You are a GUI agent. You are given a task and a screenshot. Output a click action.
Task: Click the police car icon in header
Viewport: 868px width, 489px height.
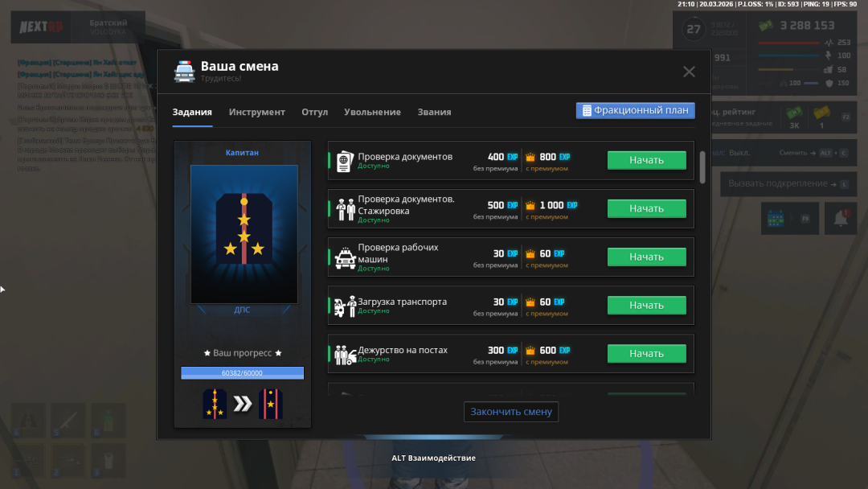coord(184,72)
